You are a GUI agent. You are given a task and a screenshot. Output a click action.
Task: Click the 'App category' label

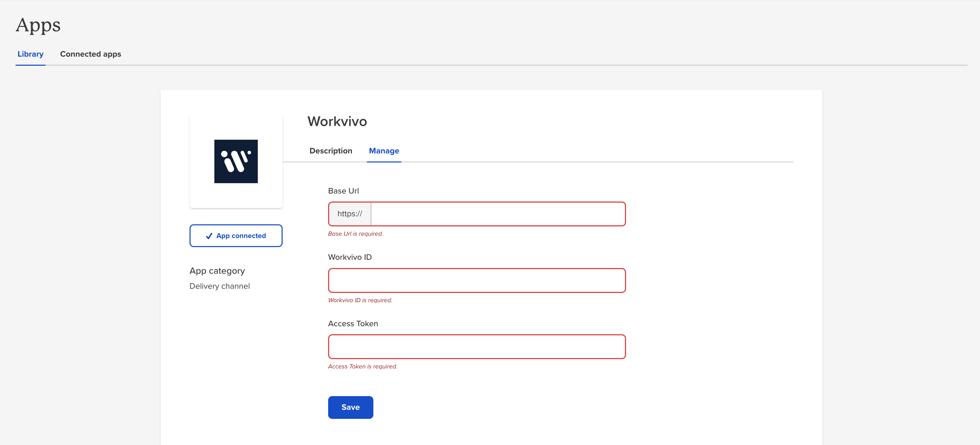point(217,271)
